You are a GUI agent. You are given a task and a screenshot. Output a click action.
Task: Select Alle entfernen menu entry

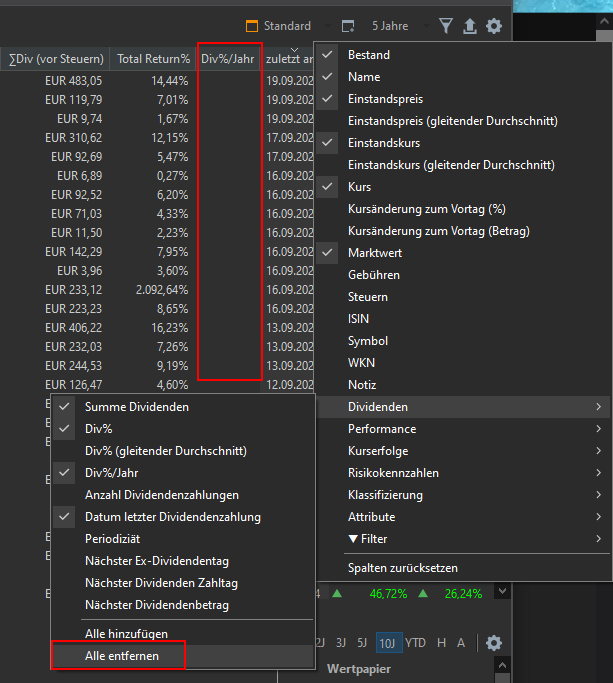119,656
